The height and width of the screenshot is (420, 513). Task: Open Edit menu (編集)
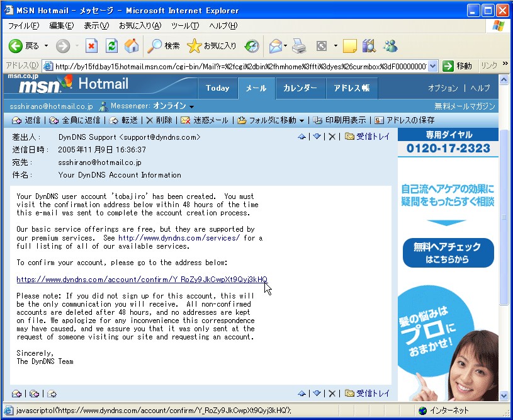62,26
